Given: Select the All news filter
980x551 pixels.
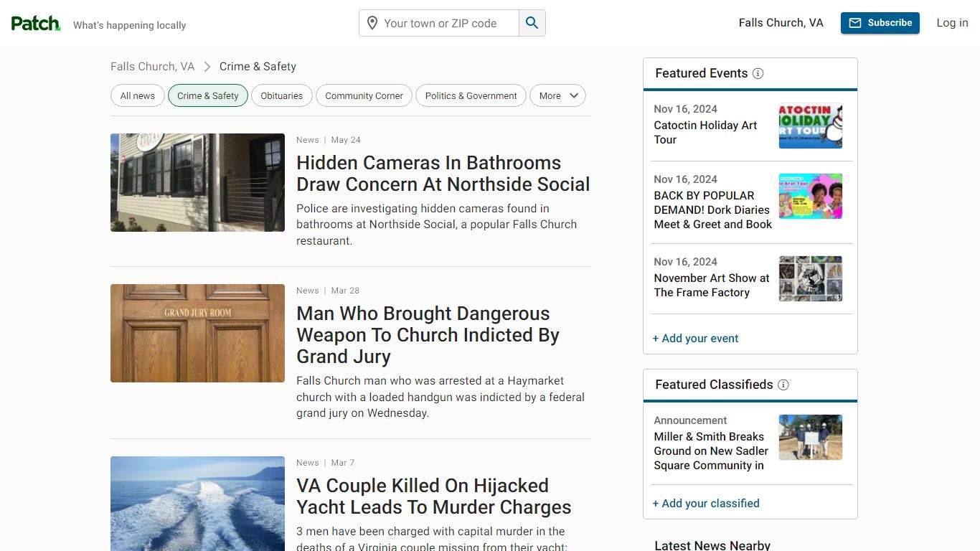Looking at the screenshot, I should [138, 95].
